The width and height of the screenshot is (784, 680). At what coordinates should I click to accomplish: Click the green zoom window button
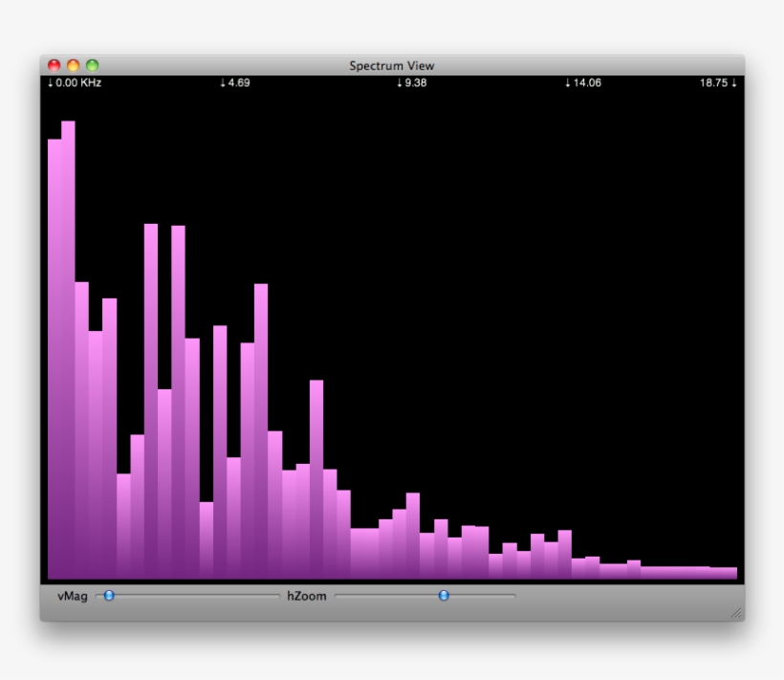[x=92, y=66]
